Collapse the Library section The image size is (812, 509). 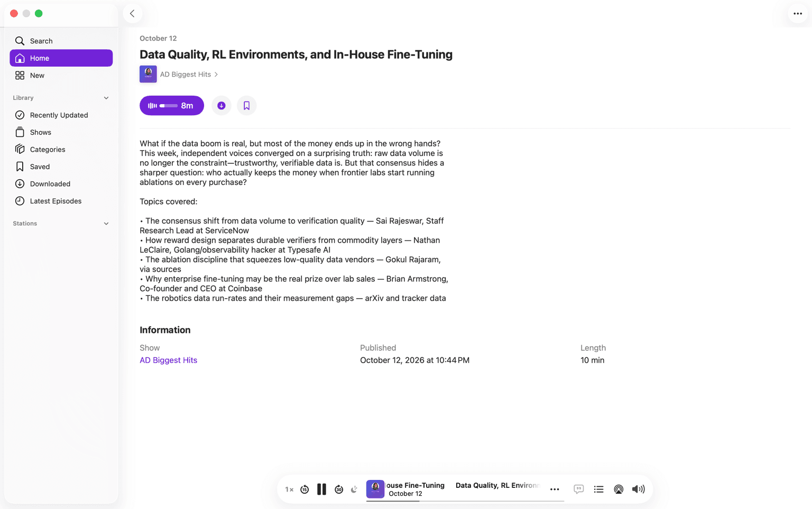(106, 98)
